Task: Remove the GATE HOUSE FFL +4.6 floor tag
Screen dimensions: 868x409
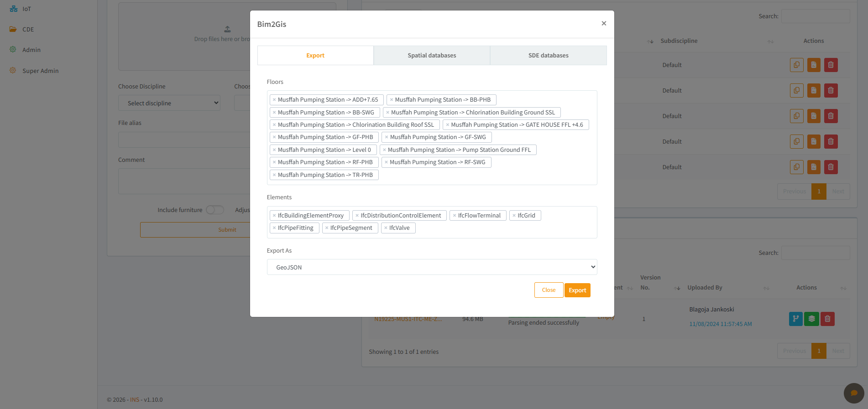Action: point(448,125)
